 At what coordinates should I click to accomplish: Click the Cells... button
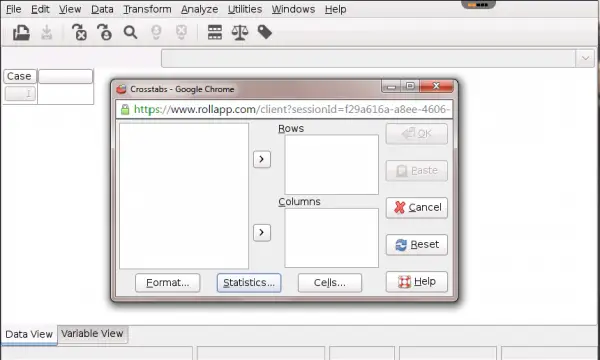[330, 283]
